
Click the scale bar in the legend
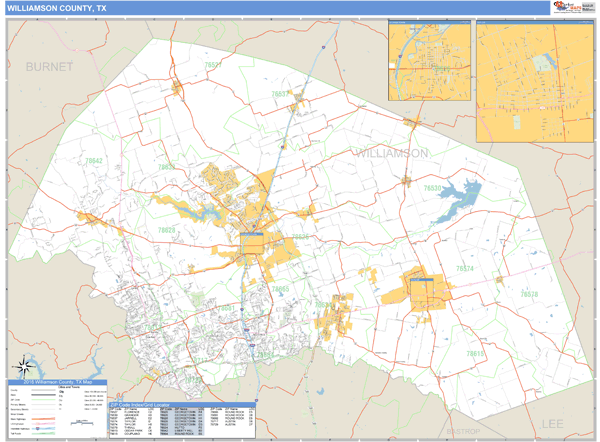click(82, 423)
